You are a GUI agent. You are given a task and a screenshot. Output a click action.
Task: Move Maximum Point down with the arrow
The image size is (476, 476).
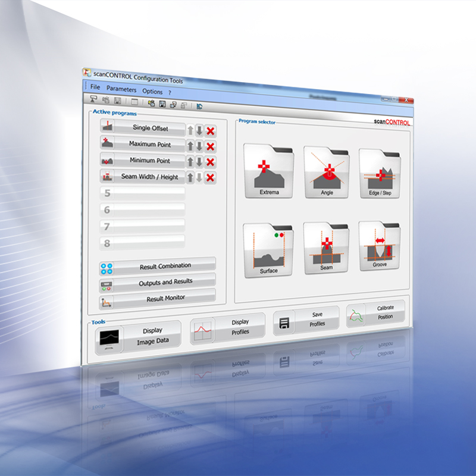click(x=199, y=146)
